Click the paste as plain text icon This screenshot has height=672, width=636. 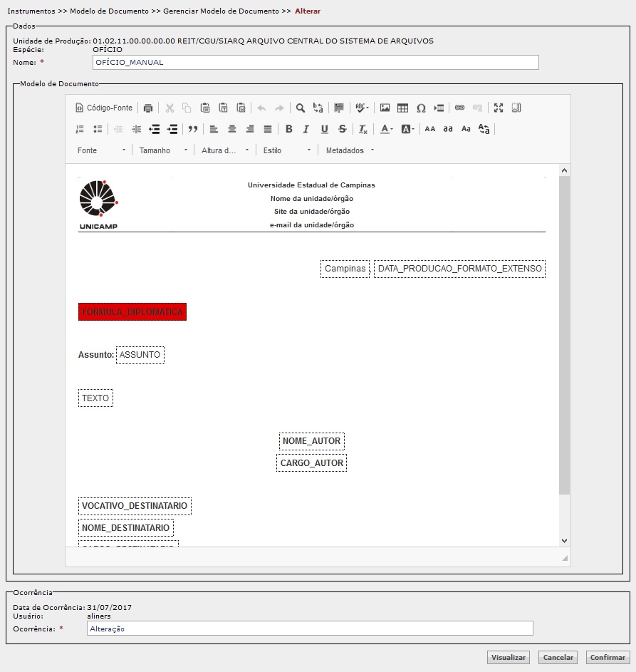pyautogui.click(x=223, y=108)
